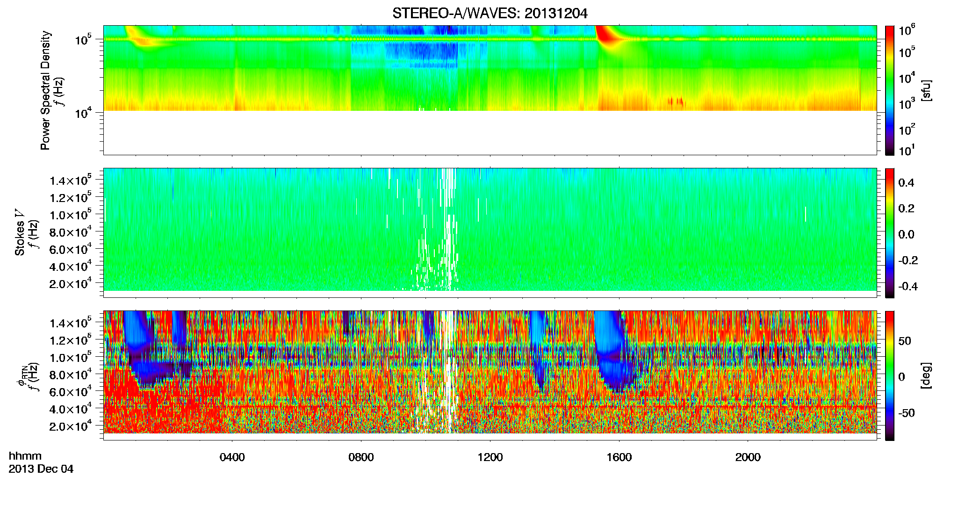Click the 0.0 label on Stokes V colorbar
The height and width of the screenshot is (505, 980).
point(906,235)
